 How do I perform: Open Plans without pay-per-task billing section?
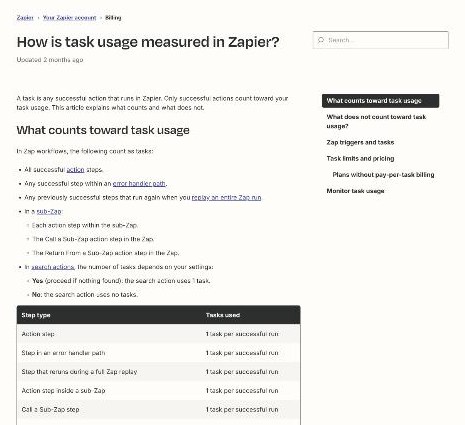click(x=383, y=175)
